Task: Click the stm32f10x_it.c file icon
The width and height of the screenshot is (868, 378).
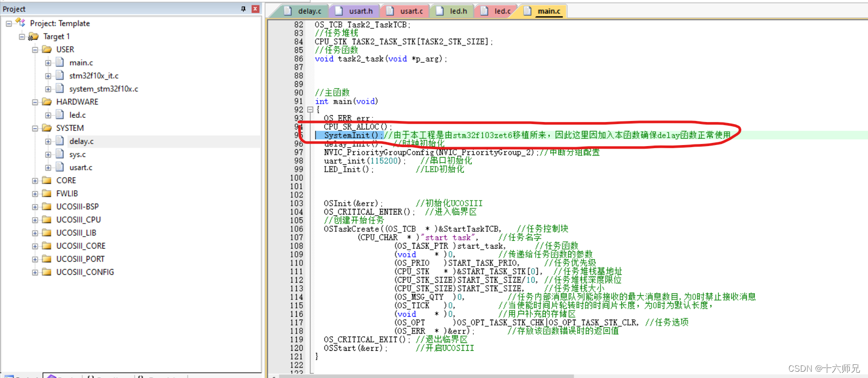Action: (x=60, y=75)
